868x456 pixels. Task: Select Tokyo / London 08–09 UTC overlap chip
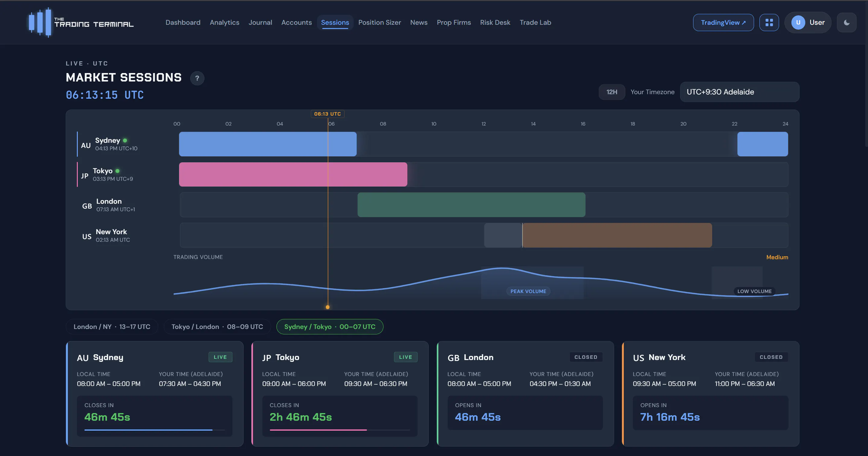pyautogui.click(x=217, y=327)
